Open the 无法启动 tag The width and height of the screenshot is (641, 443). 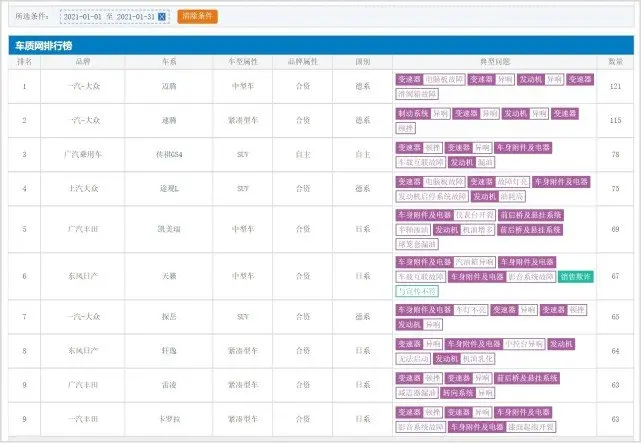pos(413,359)
